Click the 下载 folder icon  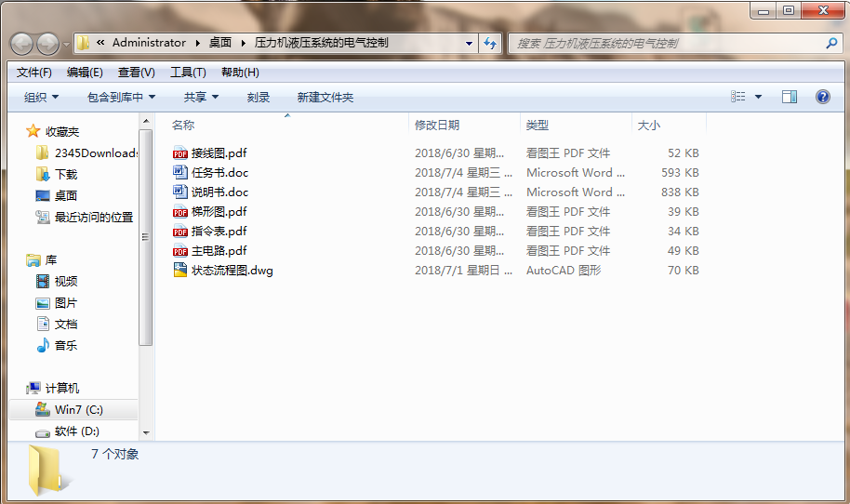42,174
